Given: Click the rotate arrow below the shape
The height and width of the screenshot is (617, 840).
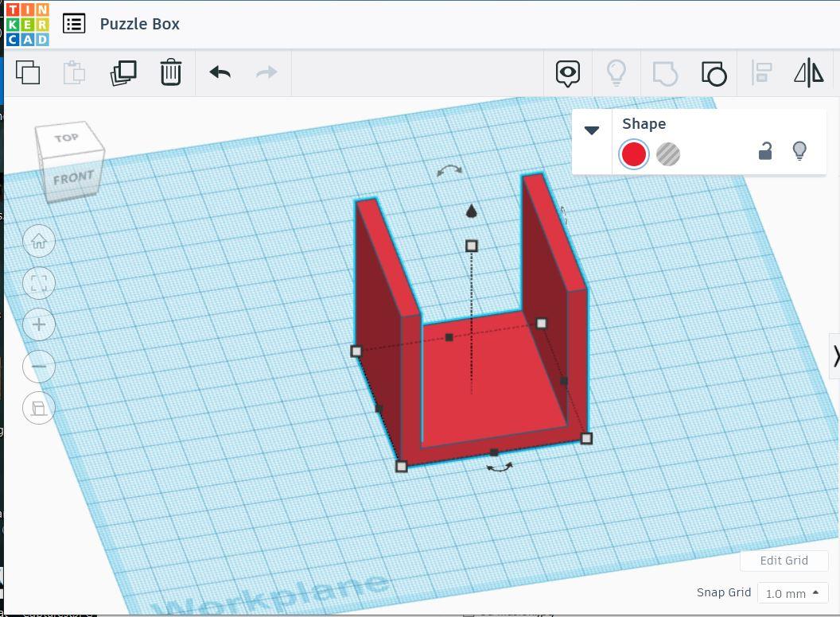Looking at the screenshot, I should click(x=500, y=468).
